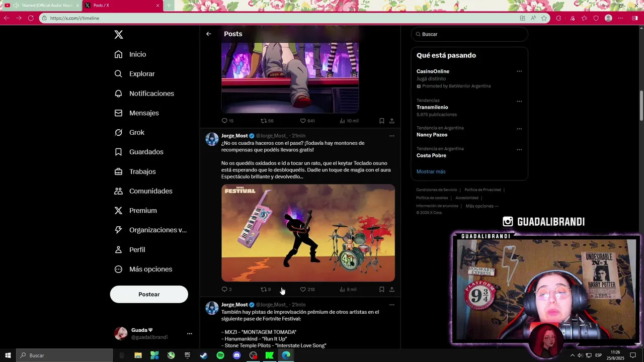Click the Perfil person icon
Screen dimensions: 644x362
[118, 249]
